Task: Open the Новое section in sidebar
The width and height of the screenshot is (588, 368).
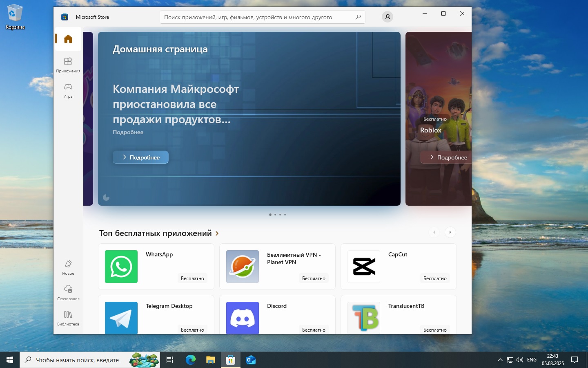Action: pyautogui.click(x=68, y=267)
